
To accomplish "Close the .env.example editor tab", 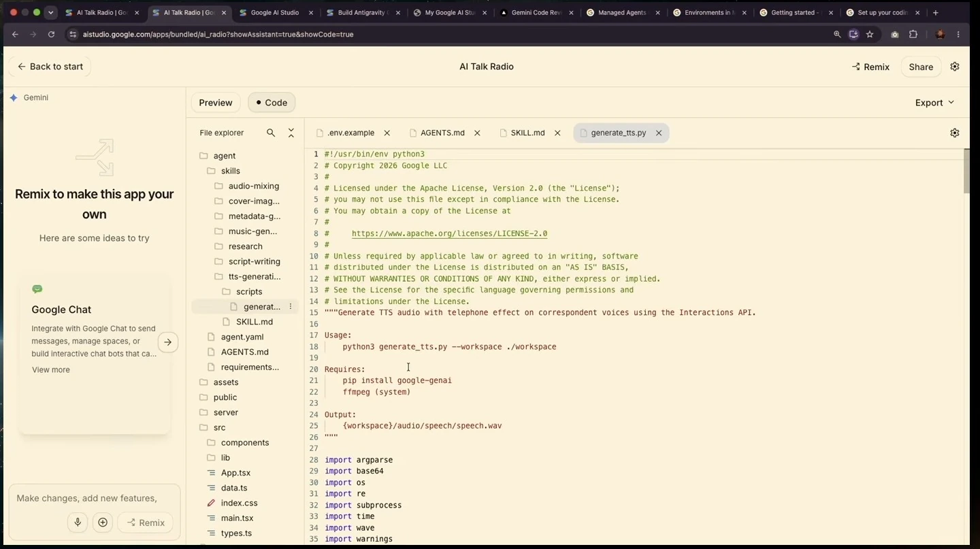I will (387, 133).
